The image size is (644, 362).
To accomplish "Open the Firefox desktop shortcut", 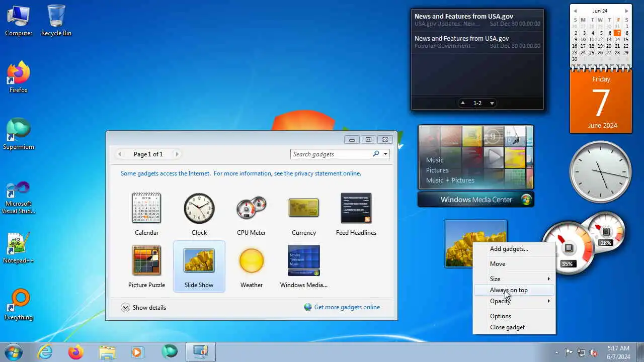I will [19, 77].
